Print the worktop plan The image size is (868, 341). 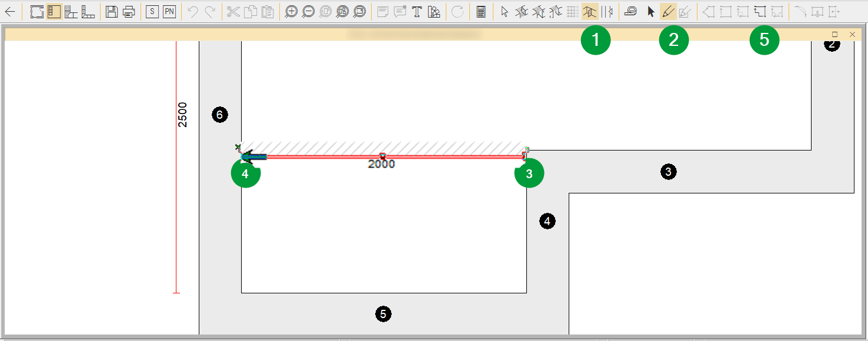pyautogui.click(x=129, y=11)
